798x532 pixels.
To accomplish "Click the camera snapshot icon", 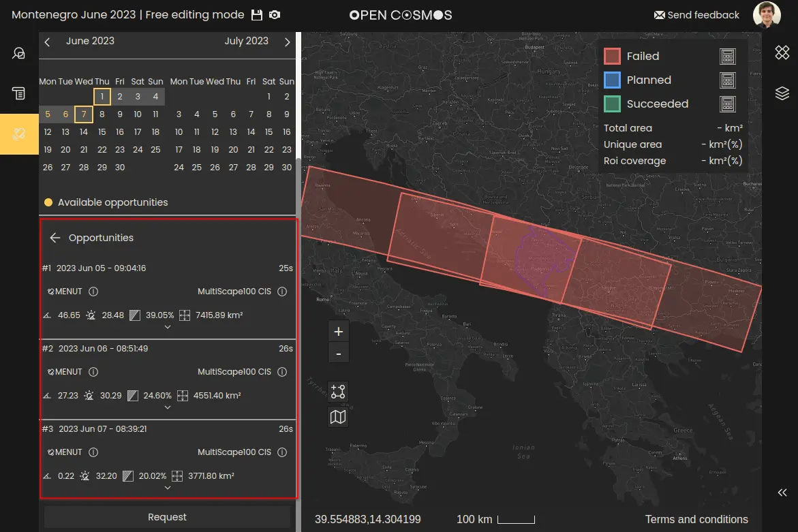I will tap(275, 15).
